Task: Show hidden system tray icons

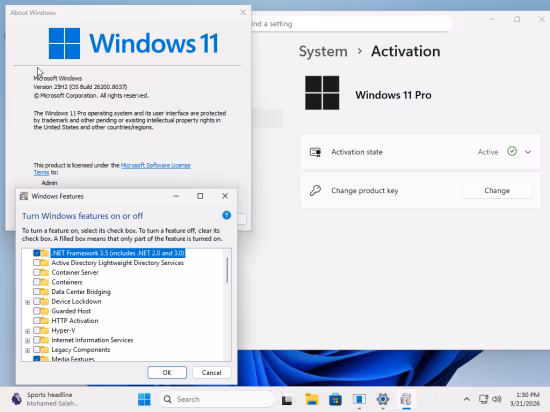Action: pyautogui.click(x=467, y=399)
